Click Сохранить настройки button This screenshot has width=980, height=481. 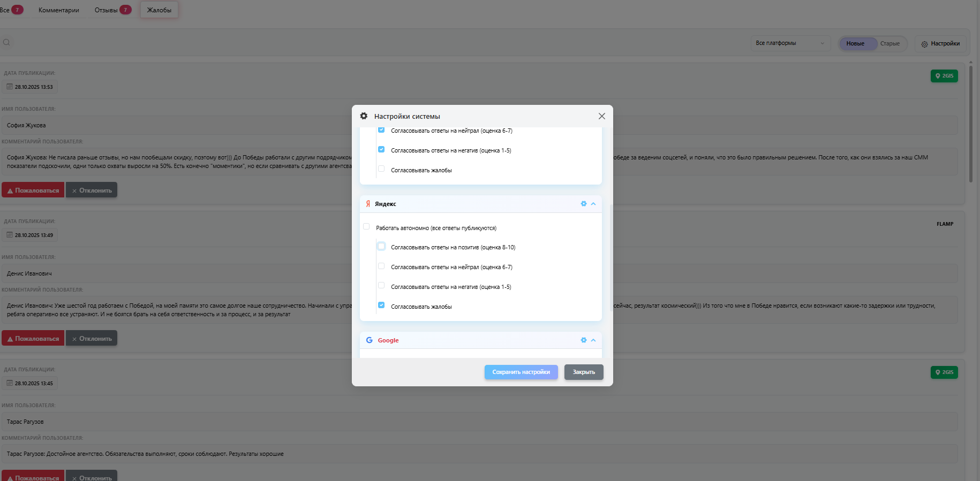point(521,372)
